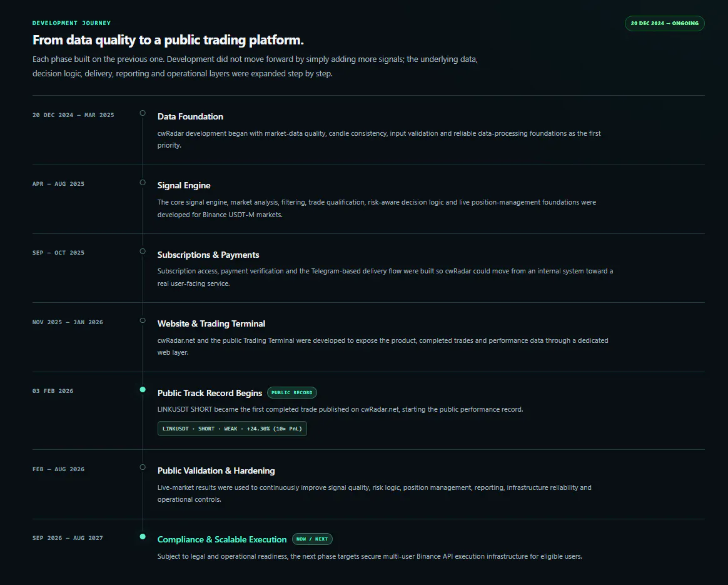
Task: Click the "20 DEC 2024 → ONGOING" badge
Action: click(664, 23)
